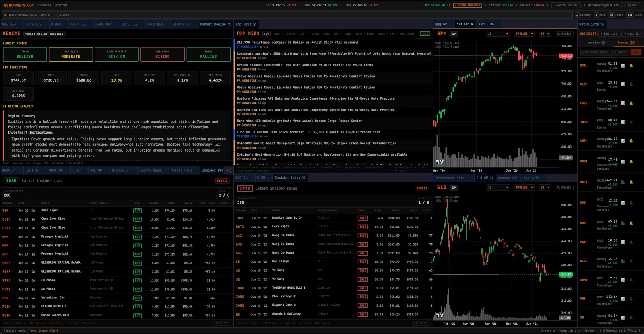Click the Sign Out button

pos(631,5)
